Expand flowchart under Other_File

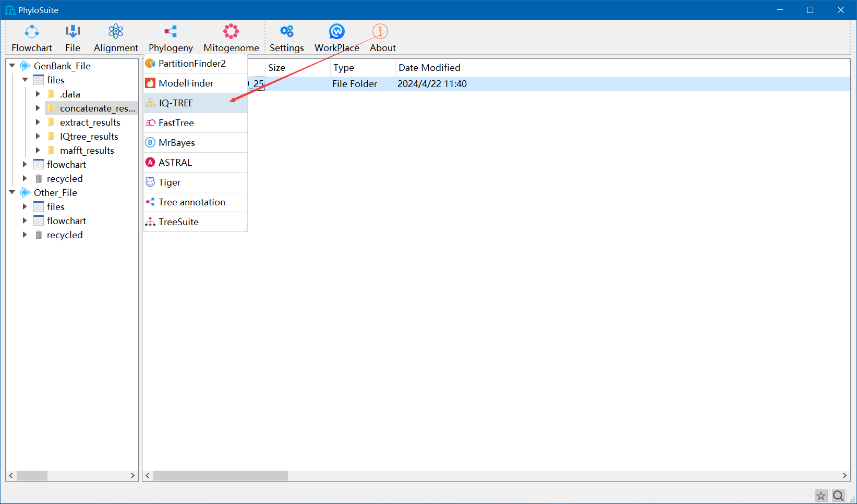25,220
